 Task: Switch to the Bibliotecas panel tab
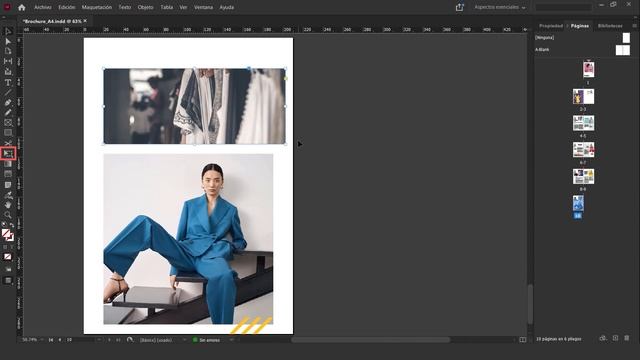coord(610,26)
